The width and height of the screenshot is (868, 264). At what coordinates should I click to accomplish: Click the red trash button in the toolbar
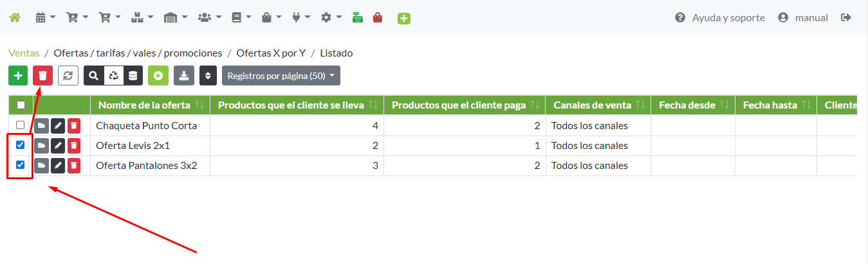pos(42,76)
